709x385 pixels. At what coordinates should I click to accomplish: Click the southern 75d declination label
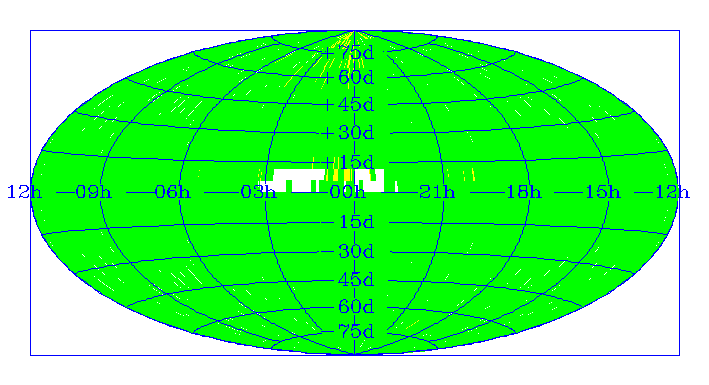tap(356, 332)
